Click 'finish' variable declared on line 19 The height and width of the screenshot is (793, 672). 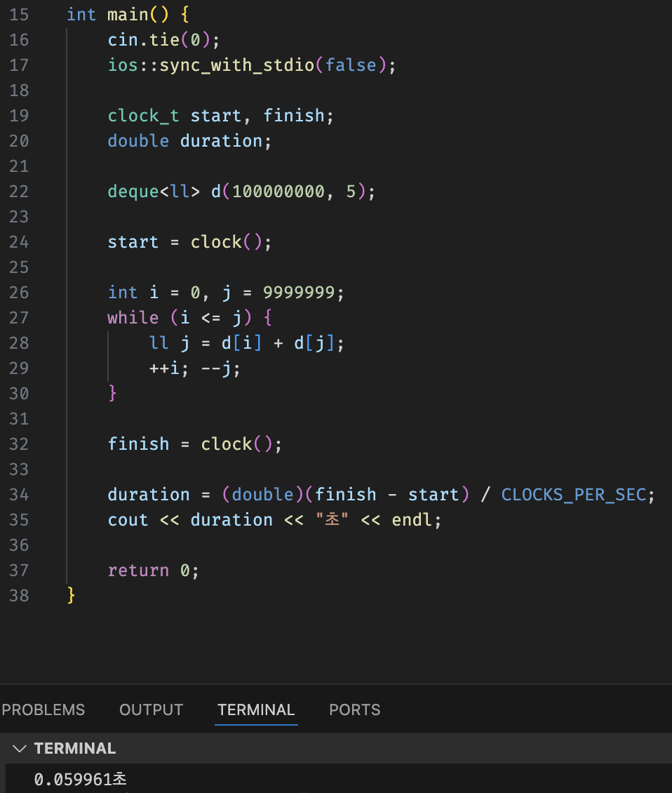pos(294,116)
